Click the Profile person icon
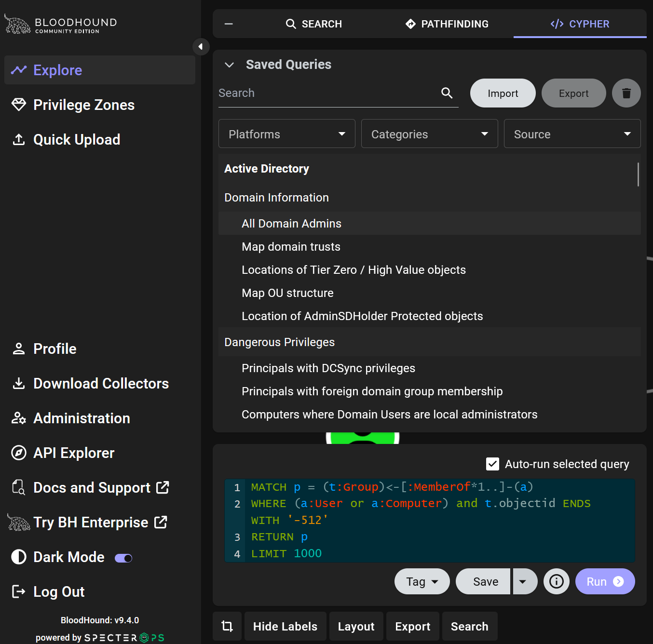The height and width of the screenshot is (644, 653). (19, 349)
